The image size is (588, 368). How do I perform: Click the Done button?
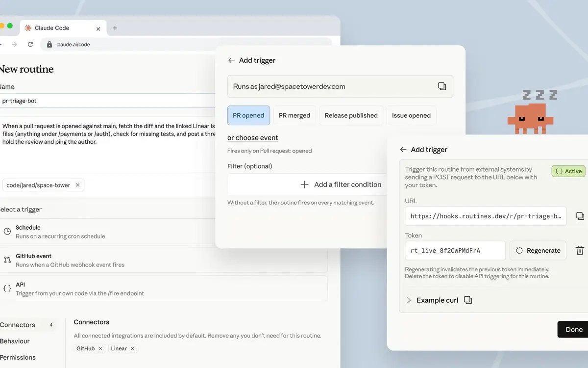573,329
